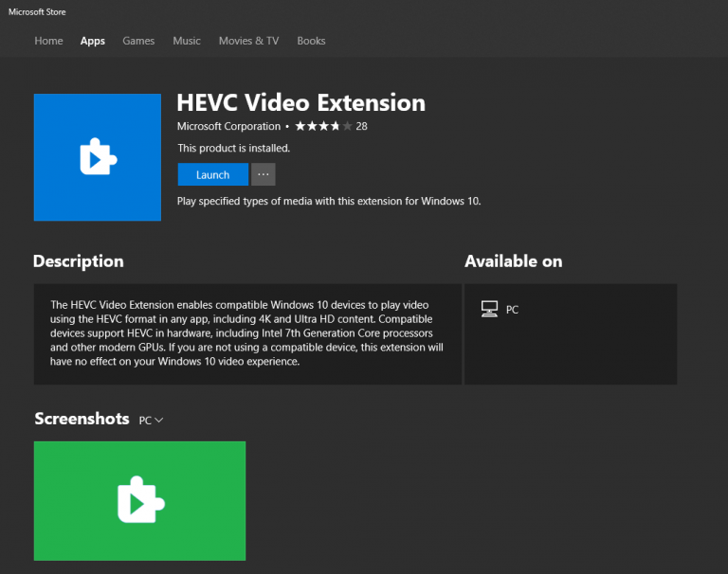The image size is (728, 574).
Task: Expand the Screenshots PC platform dropdown
Action: pyautogui.click(x=151, y=421)
